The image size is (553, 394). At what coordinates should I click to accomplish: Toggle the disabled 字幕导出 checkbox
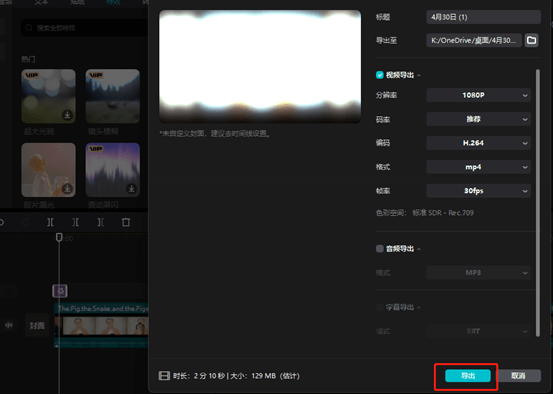pos(379,307)
